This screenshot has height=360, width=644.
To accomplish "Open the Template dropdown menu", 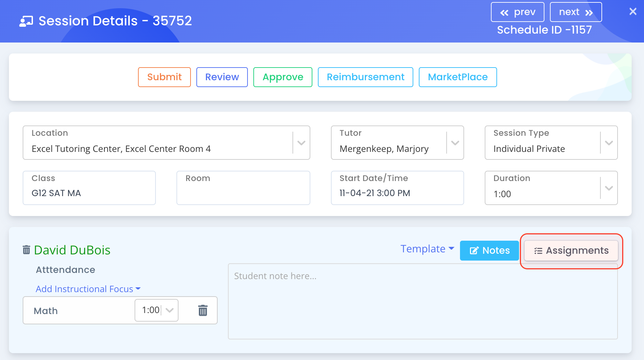I will click(427, 249).
